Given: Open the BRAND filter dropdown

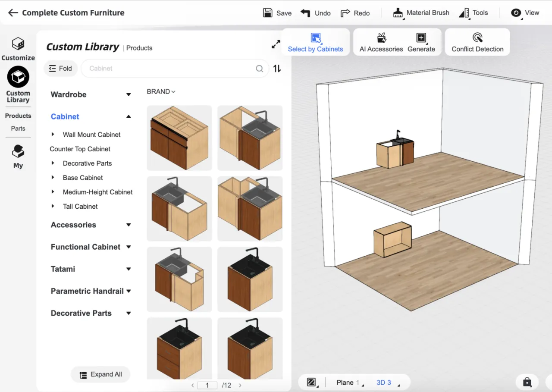Looking at the screenshot, I should click(x=161, y=91).
